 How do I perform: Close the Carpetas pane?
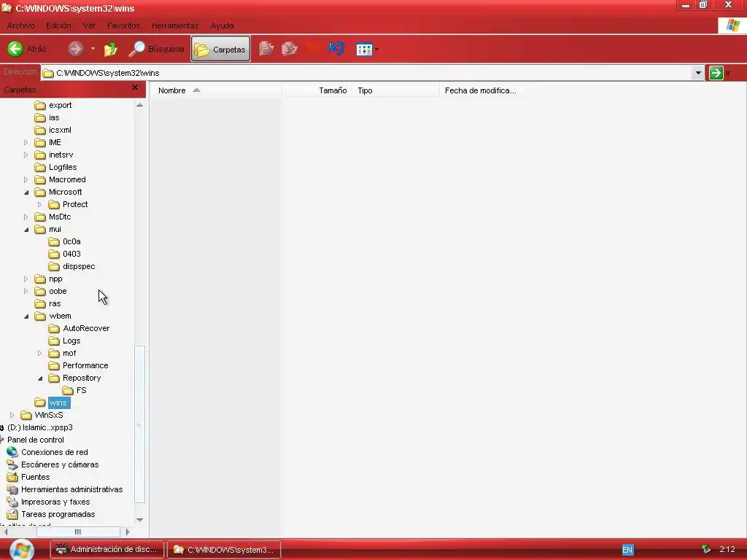(x=135, y=87)
